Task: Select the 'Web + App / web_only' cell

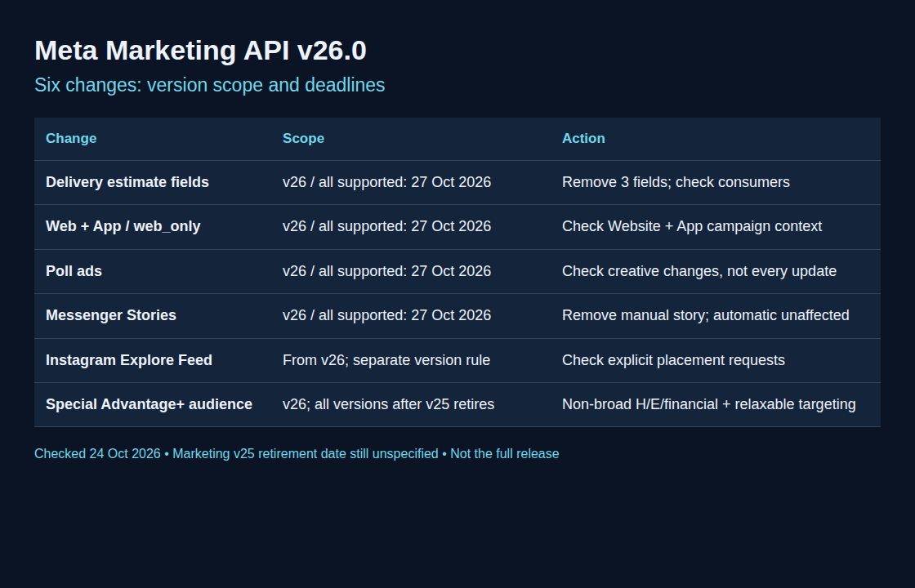Action: (x=123, y=226)
